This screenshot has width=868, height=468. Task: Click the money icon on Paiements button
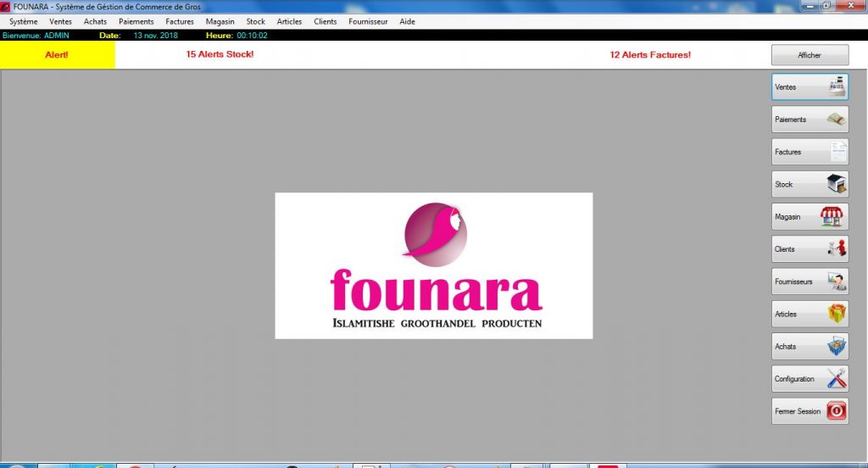pyautogui.click(x=836, y=120)
